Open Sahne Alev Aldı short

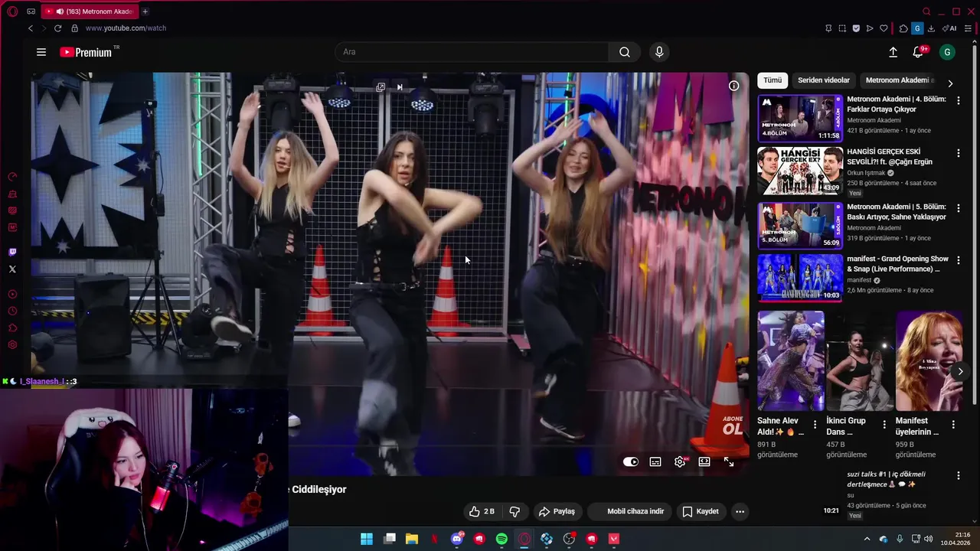click(x=791, y=361)
